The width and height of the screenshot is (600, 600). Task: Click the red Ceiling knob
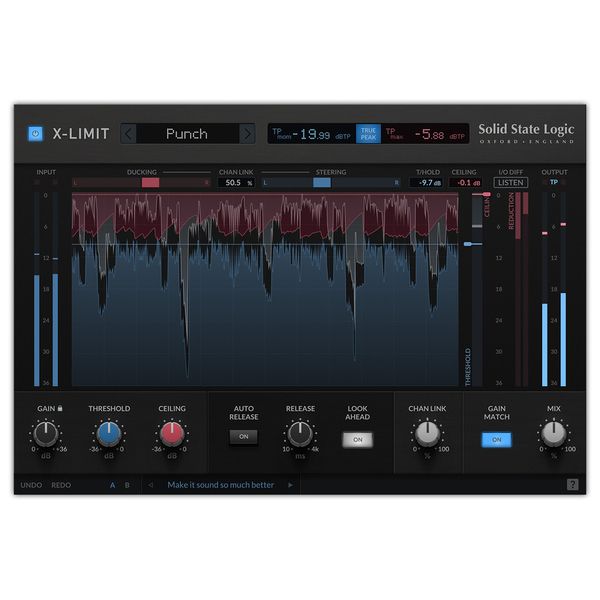tap(172, 434)
